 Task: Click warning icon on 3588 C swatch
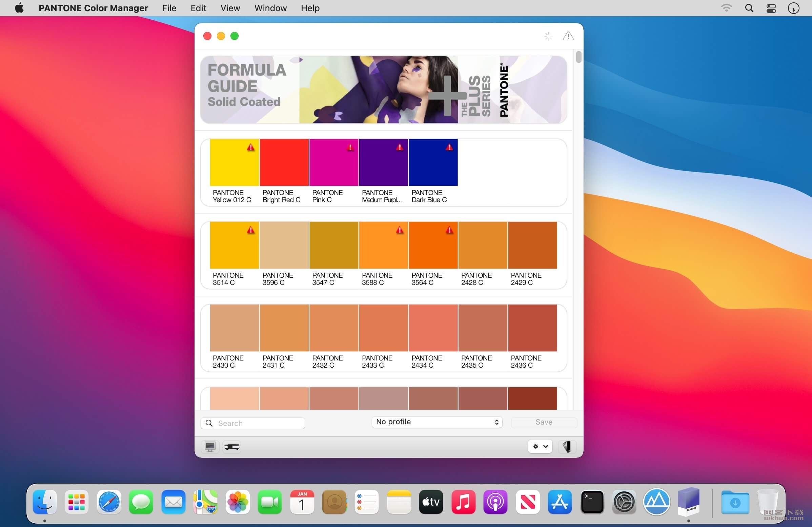400,230
